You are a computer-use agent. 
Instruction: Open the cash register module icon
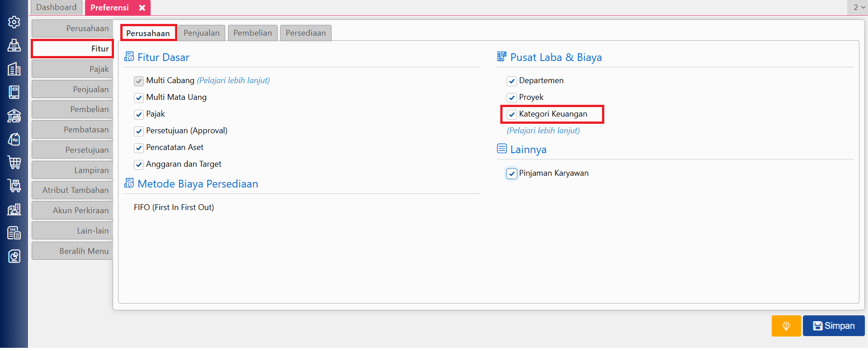tap(14, 45)
